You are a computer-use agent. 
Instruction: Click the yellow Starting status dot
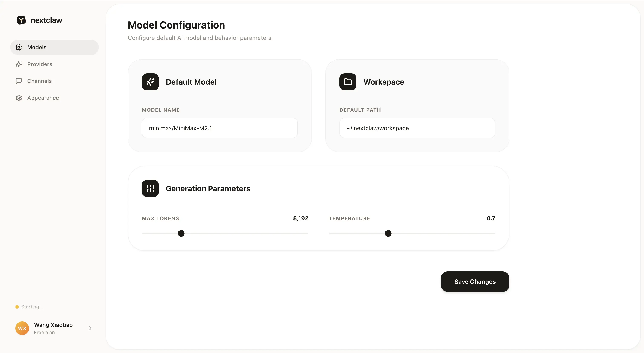(17, 307)
